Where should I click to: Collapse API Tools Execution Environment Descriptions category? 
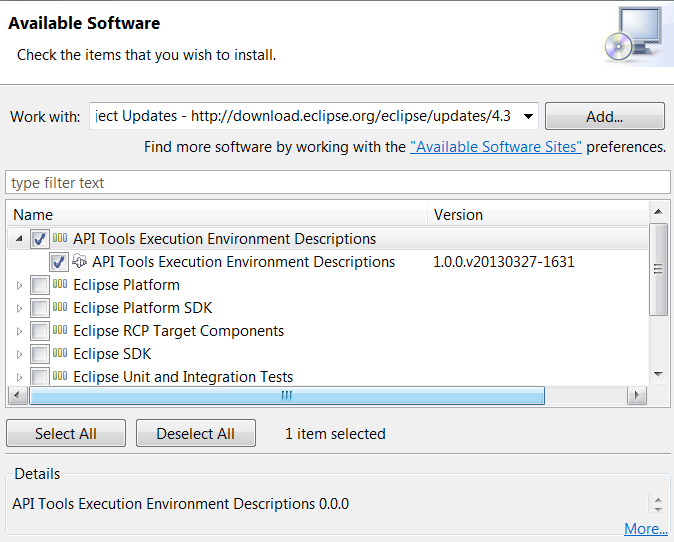(19, 239)
